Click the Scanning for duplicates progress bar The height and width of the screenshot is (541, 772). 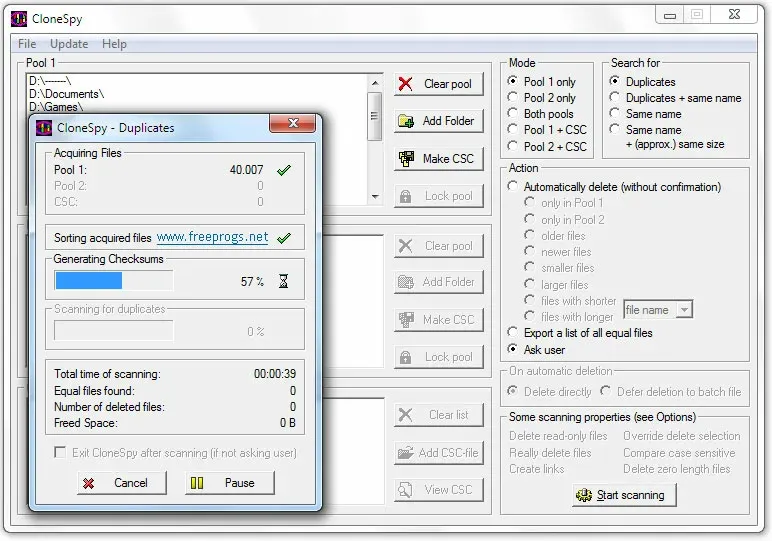click(x=114, y=331)
